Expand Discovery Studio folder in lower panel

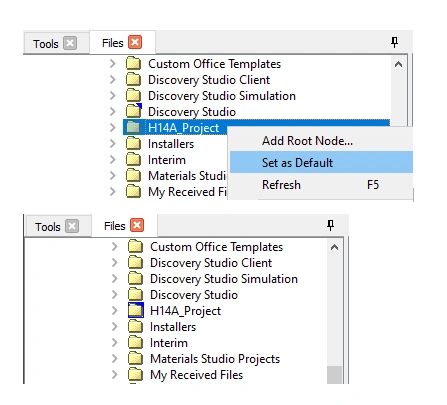(x=115, y=294)
